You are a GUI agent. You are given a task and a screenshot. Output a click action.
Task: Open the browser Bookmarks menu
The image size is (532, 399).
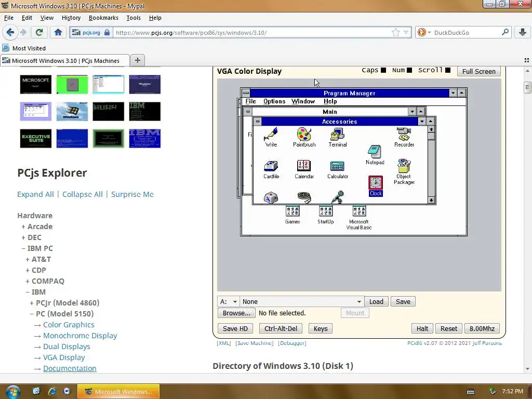(103, 18)
